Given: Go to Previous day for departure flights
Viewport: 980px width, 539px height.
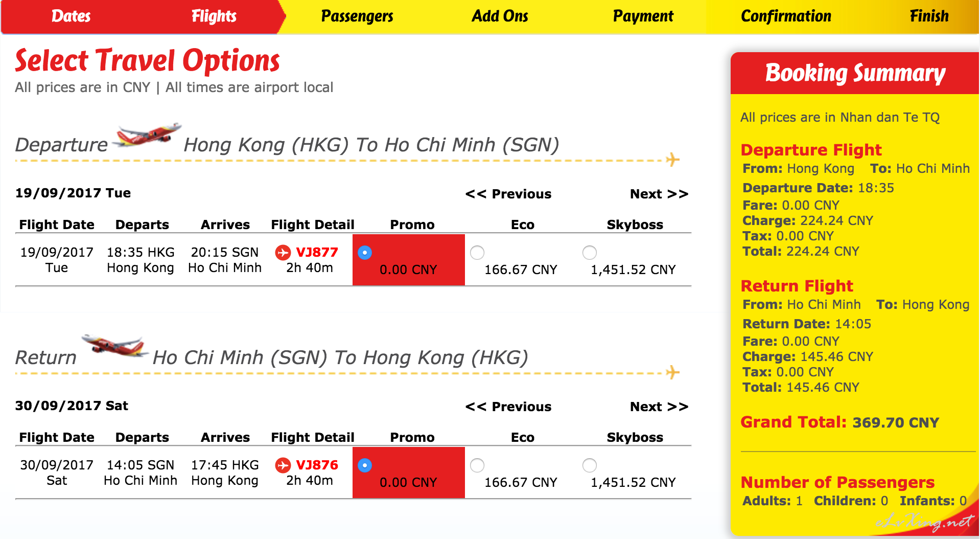Looking at the screenshot, I should 508,194.
